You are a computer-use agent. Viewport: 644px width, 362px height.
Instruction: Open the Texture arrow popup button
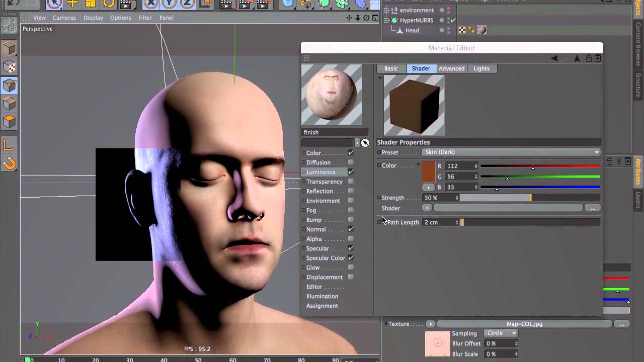[431, 324]
